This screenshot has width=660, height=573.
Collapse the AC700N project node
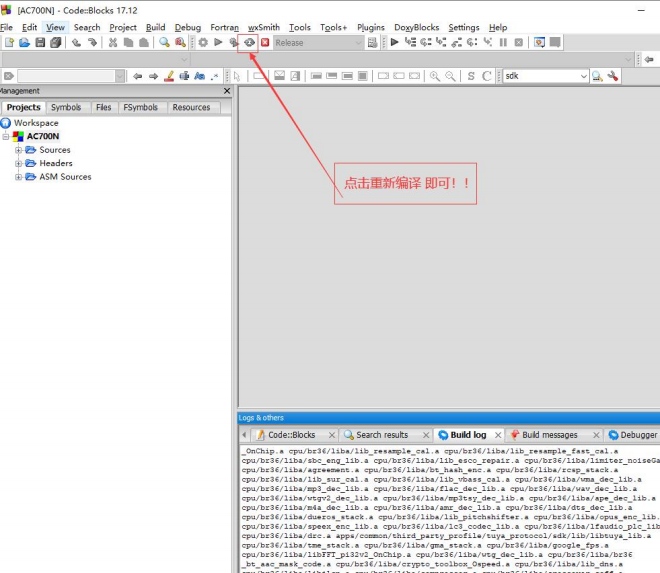pos(5,136)
